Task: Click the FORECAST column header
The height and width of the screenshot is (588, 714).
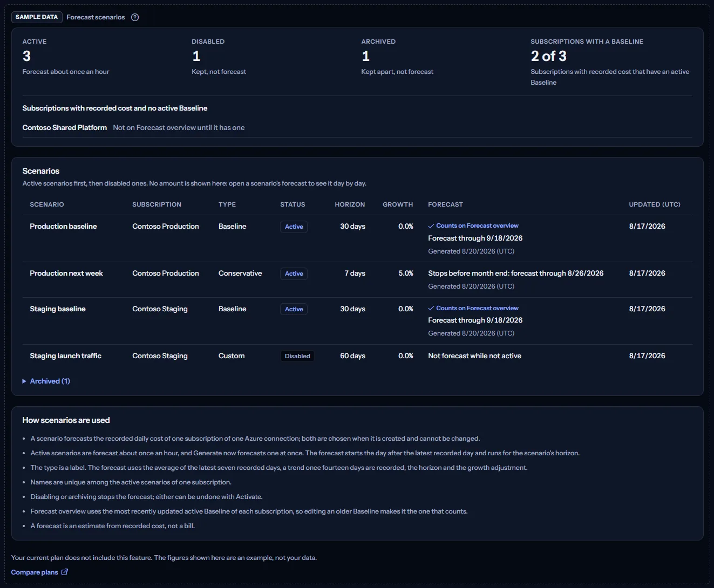Action: click(445, 204)
